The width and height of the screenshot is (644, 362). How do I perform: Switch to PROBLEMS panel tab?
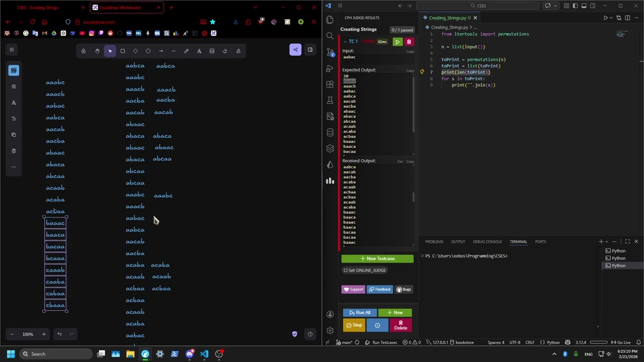tap(434, 242)
